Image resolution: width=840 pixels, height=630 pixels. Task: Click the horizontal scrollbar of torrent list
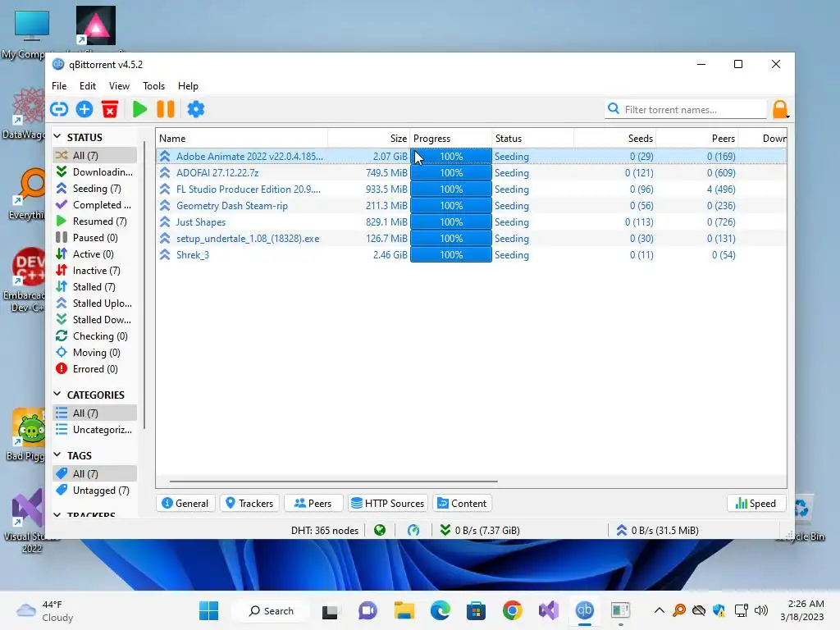pos(333,481)
